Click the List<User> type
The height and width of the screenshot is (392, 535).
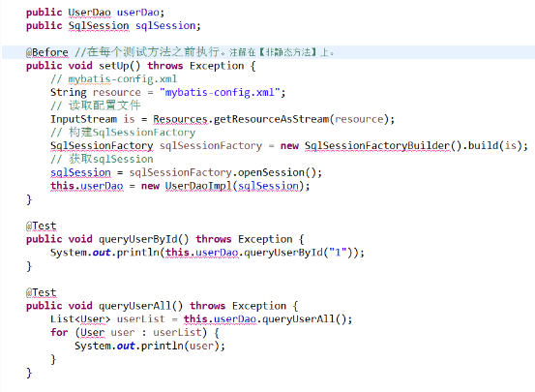click(x=80, y=319)
